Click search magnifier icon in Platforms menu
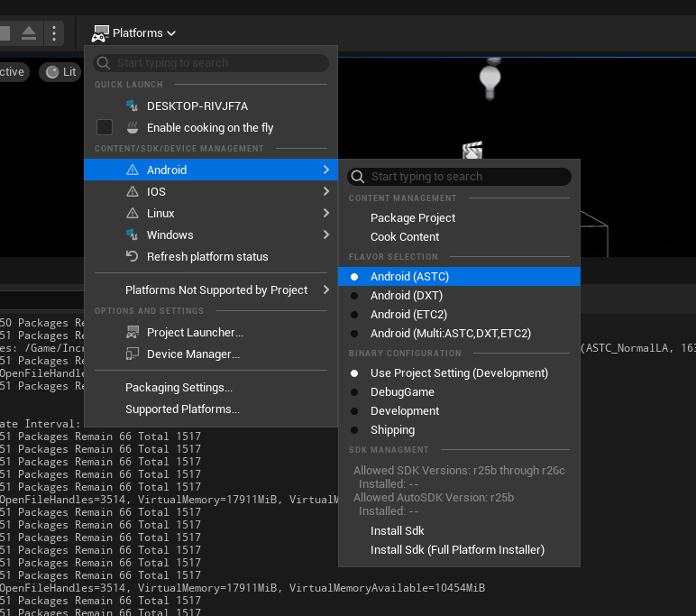696x616 pixels. (104, 63)
